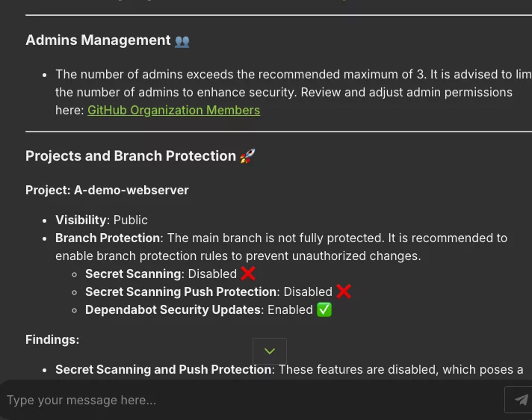Click the Project: A-demo-webserver title
This screenshot has height=420, width=532.
pyautogui.click(x=107, y=190)
